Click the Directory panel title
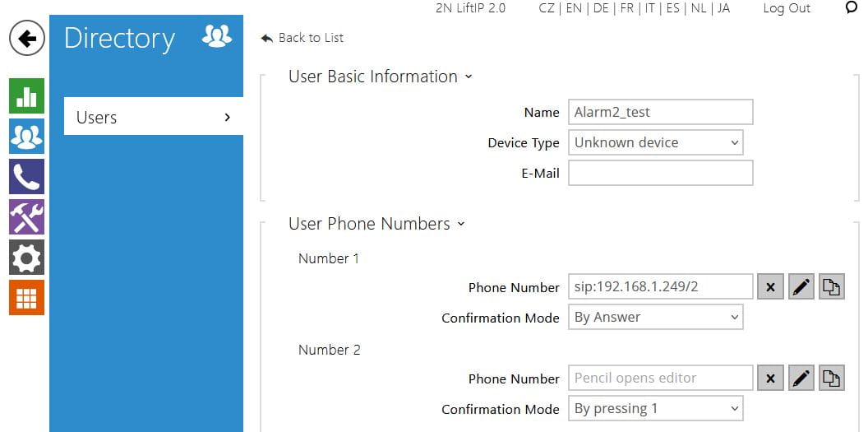The image size is (868, 432). [x=119, y=38]
